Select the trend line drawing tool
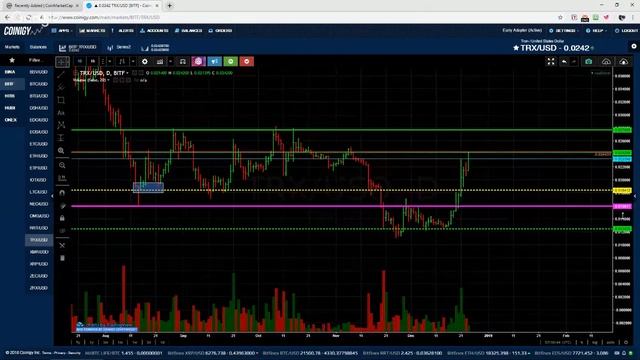Viewport: 640px width, 360px height. coord(61,75)
